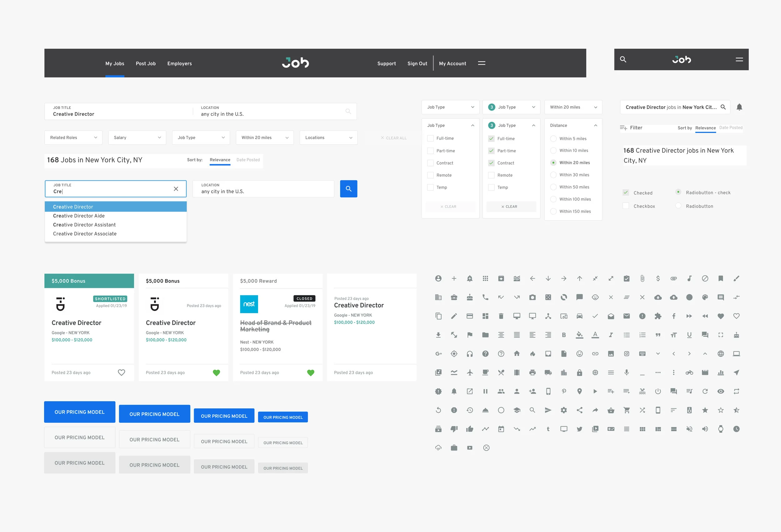Select the Within 50 miles radio button

(553, 187)
